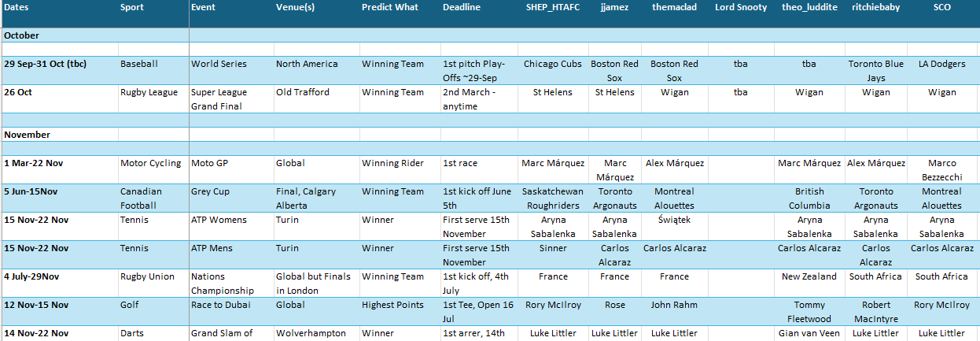
Task: Click the Race to Dubai event cell
Action: coord(231,311)
